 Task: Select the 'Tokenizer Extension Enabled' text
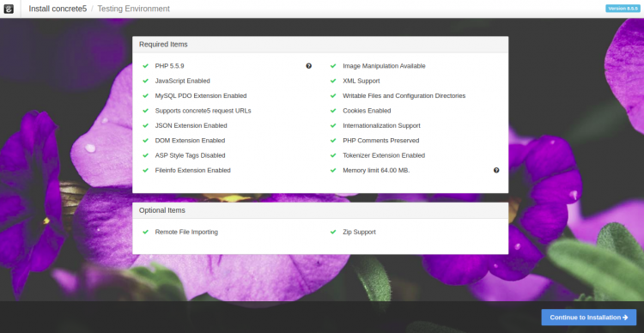384,155
